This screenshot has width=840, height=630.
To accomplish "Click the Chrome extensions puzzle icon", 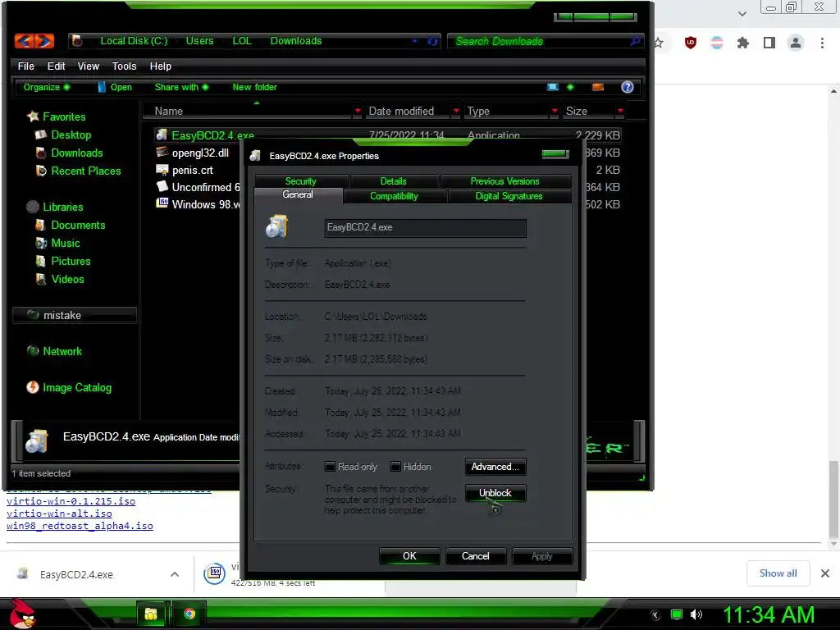I will (x=742, y=43).
